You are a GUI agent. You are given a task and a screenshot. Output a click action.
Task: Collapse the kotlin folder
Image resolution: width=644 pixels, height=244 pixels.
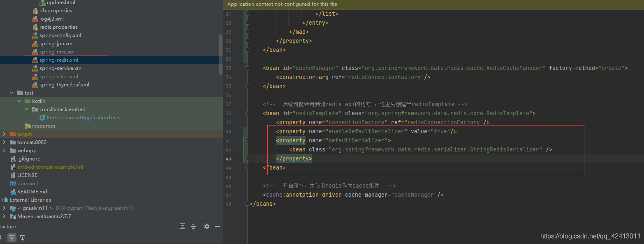click(19, 101)
